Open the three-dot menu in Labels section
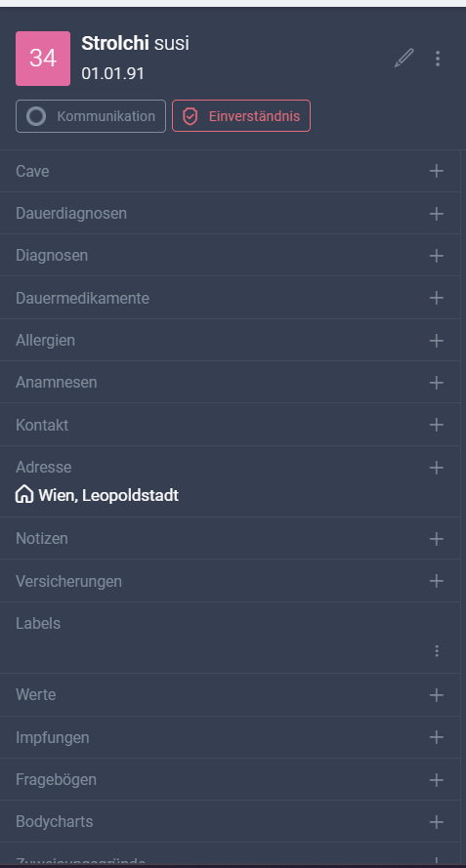The width and height of the screenshot is (466, 868). tap(437, 651)
